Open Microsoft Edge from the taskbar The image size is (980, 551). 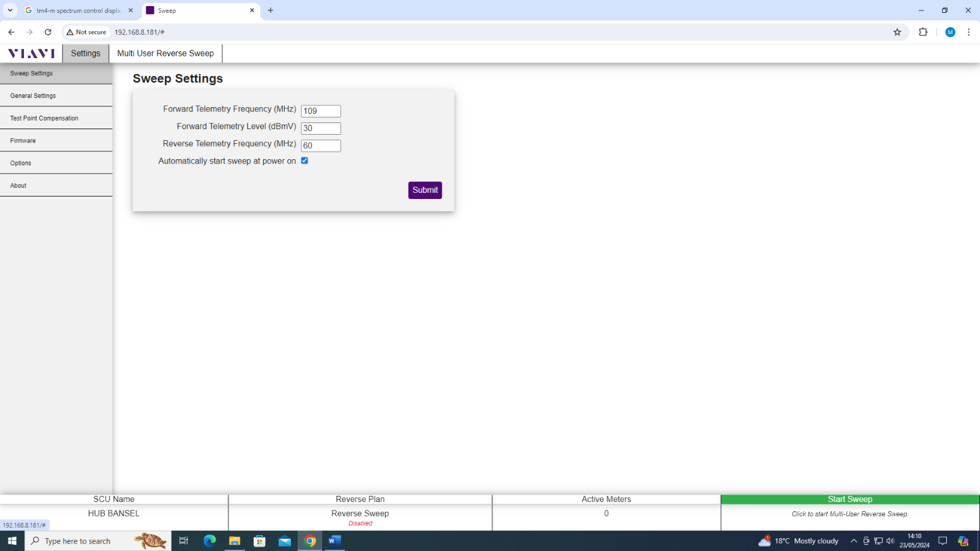click(209, 541)
